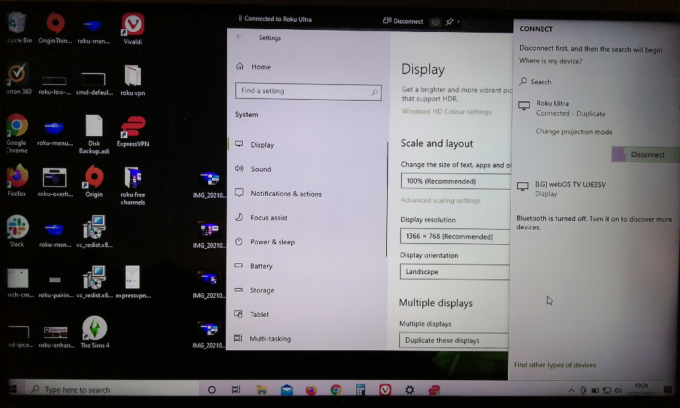Open the ExpressVPN desktop shortcut

(133, 131)
